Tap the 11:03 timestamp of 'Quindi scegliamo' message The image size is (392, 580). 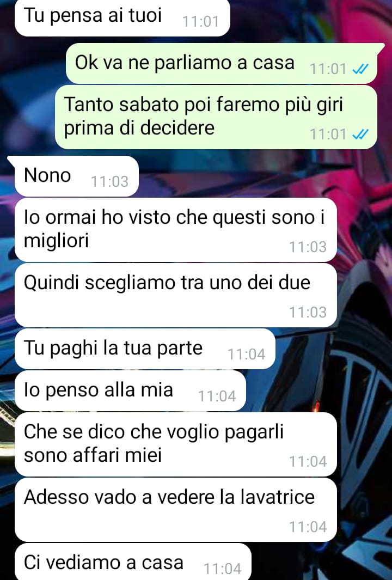point(308,313)
